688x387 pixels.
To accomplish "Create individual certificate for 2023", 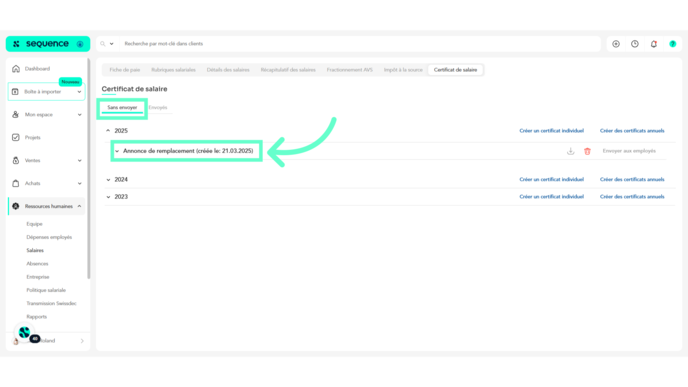I will (552, 197).
